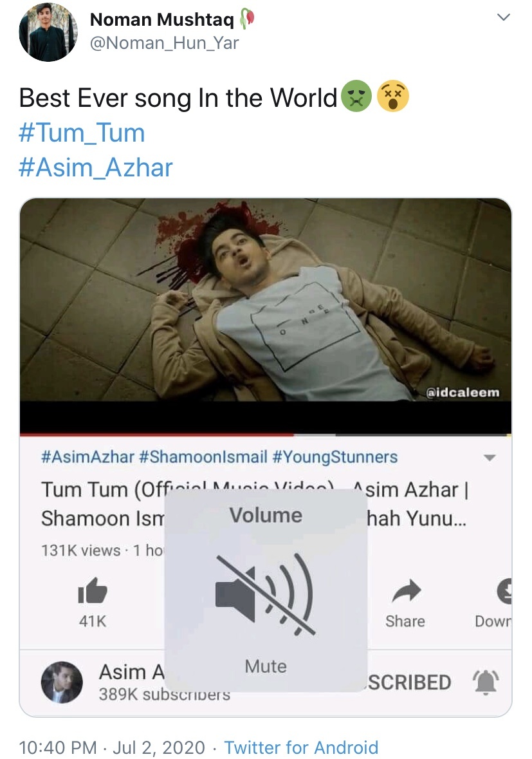
Task: Tap the muted speaker icon in the Volume overlay
Action: (266, 594)
